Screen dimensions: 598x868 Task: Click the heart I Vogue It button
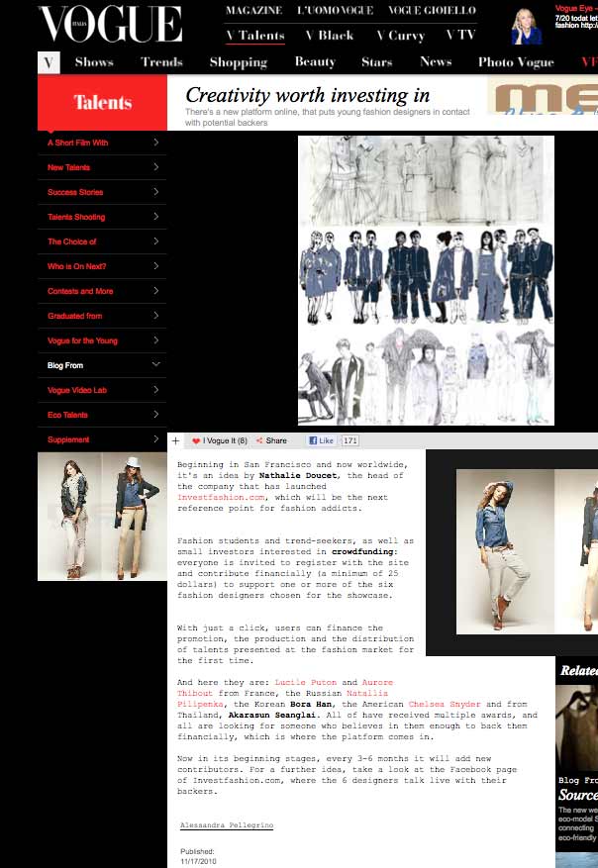pos(219,440)
